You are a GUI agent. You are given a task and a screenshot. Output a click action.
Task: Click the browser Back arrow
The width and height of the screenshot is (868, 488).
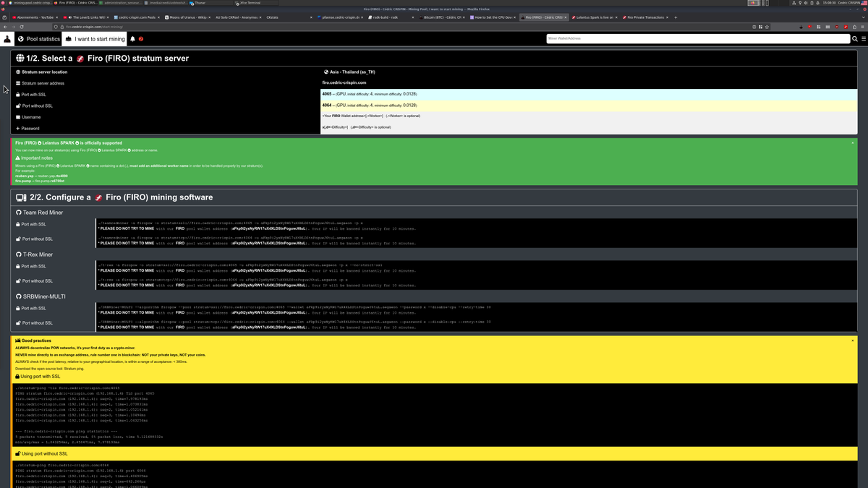click(6, 27)
